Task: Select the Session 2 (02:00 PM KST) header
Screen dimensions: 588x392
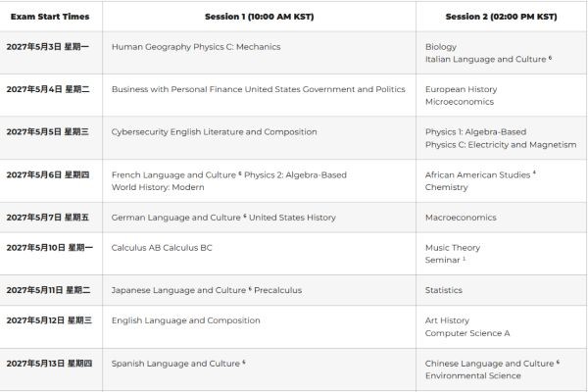Action: pos(501,17)
